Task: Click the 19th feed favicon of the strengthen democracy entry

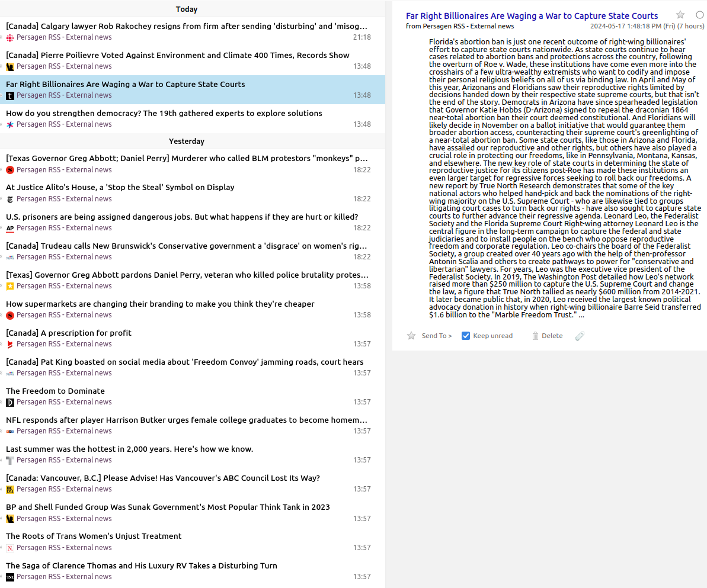Action: [x=10, y=124]
